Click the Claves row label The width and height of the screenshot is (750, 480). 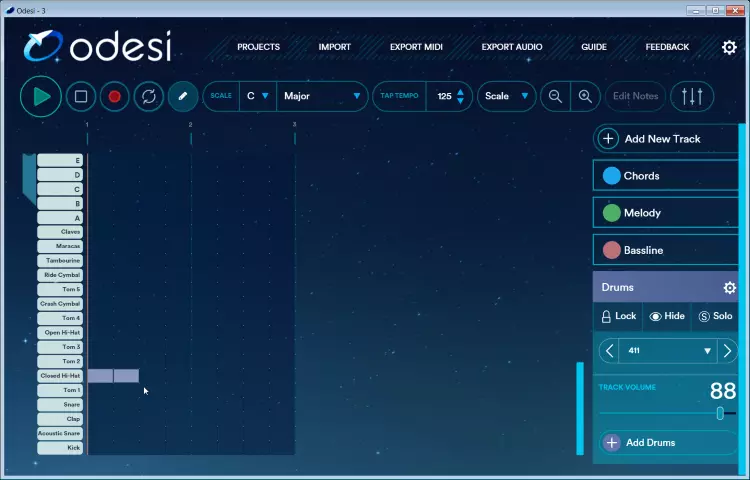click(x=60, y=232)
